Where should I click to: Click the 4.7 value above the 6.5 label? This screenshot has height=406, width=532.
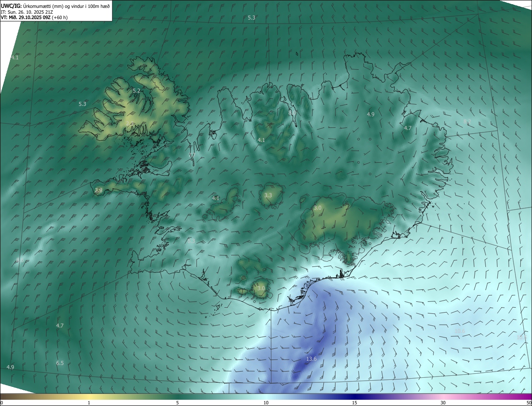[60, 325]
